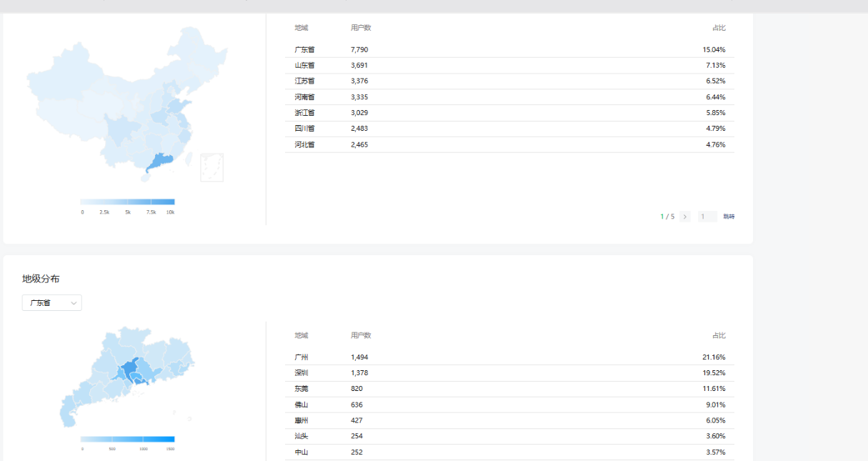868x461 pixels.
Task: Select the 四川省 table row
Action: (509, 129)
